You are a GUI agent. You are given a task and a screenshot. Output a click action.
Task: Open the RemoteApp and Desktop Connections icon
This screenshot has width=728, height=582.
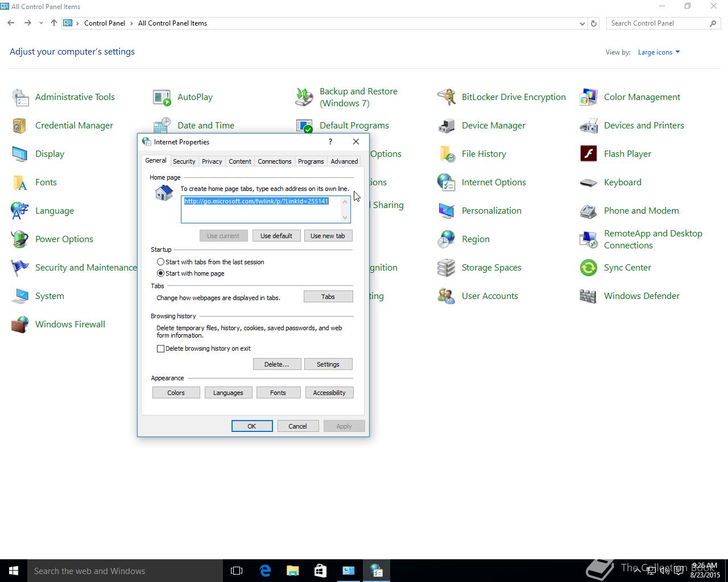point(589,239)
